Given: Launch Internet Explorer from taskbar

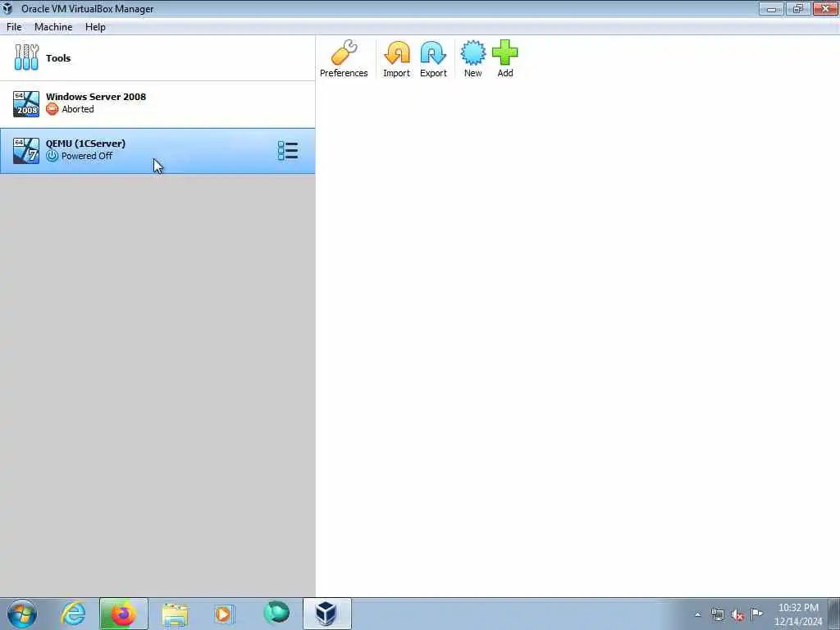Looking at the screenshot, I should tap(73, 614).
